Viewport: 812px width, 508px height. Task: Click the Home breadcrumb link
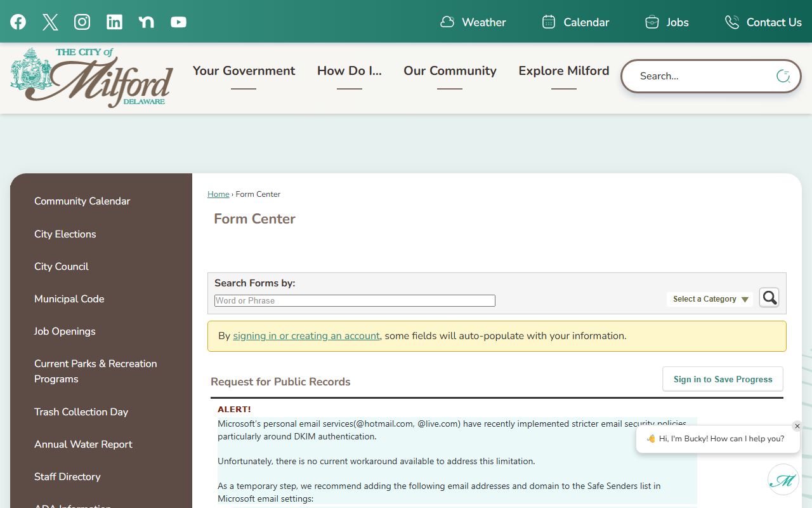click(x=218, y=194)
